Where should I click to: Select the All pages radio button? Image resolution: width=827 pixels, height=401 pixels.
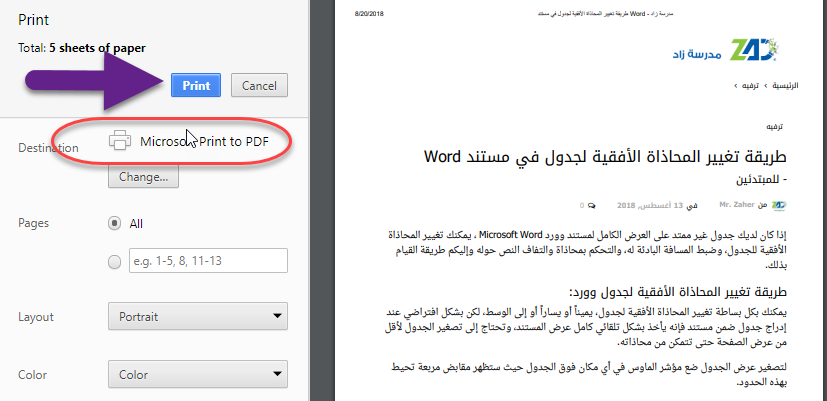[114, 224]
